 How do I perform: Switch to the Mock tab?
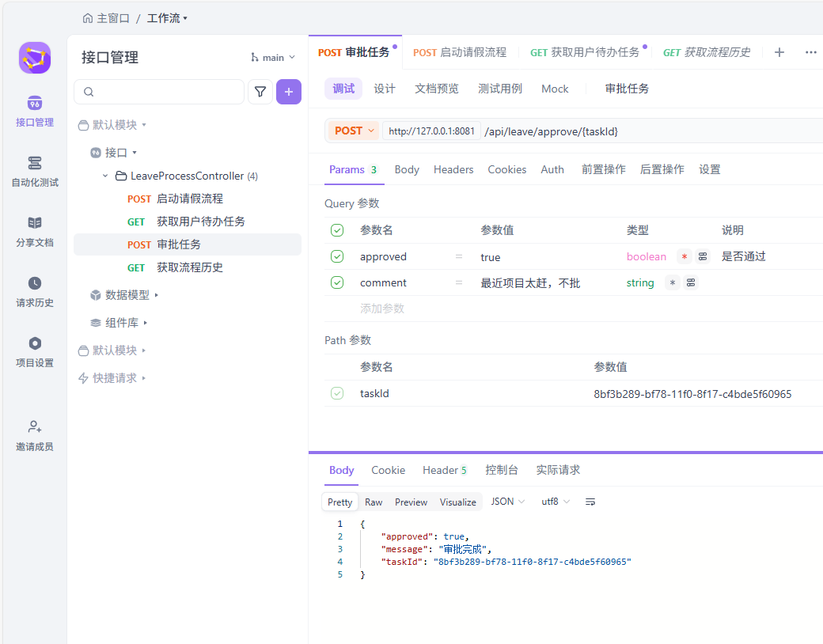coord(555,89)
